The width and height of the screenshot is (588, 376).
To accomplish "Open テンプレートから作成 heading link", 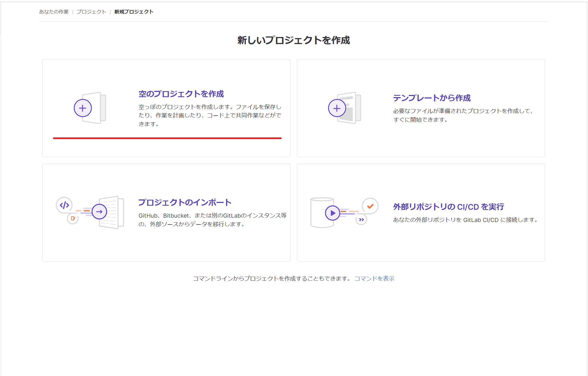I will (432, 98).
